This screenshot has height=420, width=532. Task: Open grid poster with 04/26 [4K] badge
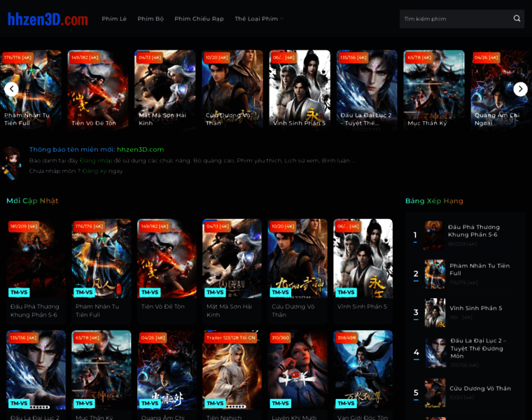(x=167, y=370)
